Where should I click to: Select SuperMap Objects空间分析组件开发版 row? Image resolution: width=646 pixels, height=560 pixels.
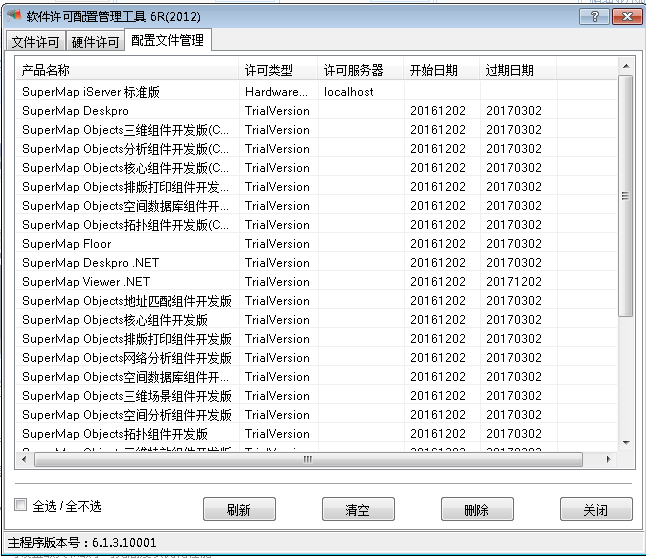click(316, 414)
